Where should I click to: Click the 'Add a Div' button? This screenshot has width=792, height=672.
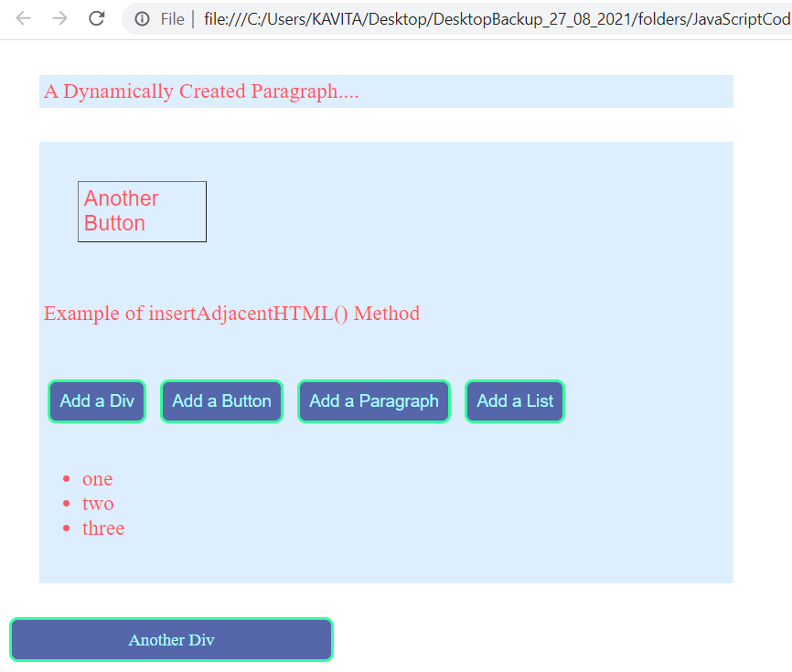(97, 401)
